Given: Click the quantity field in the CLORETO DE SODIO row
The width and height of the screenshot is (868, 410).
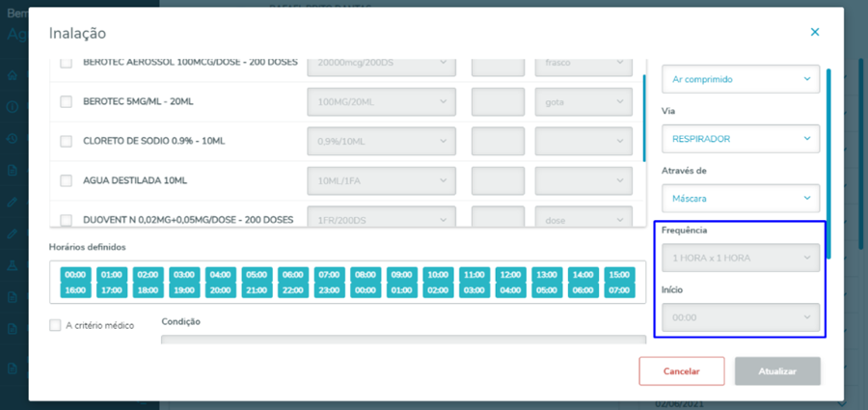Looking at the screenshot, I should [498, 141].
